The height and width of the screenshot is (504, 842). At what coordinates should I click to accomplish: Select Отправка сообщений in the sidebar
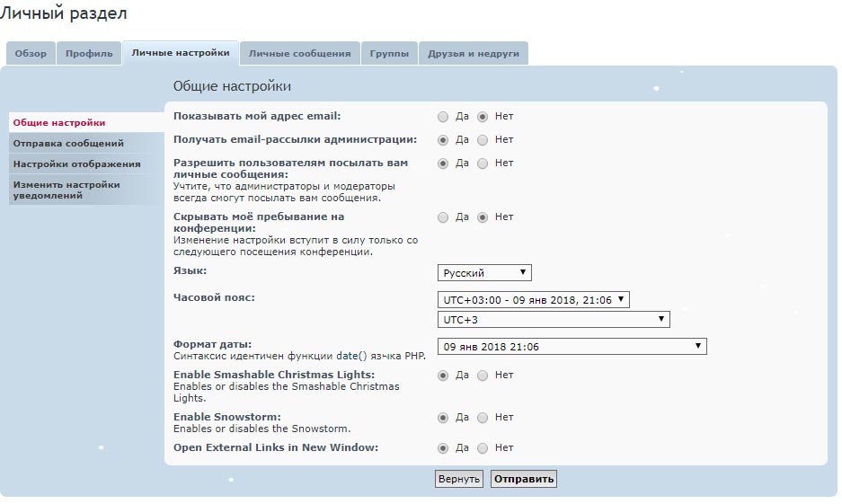coord(68,144)
